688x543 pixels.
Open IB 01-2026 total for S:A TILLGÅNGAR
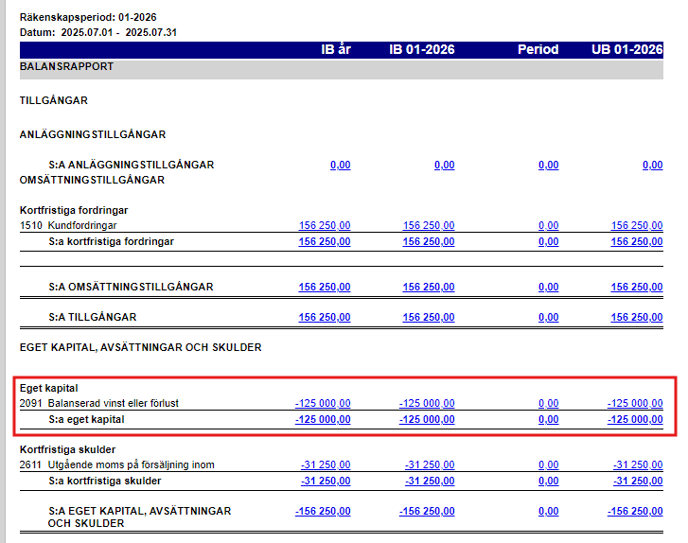(x=428, y=317)
